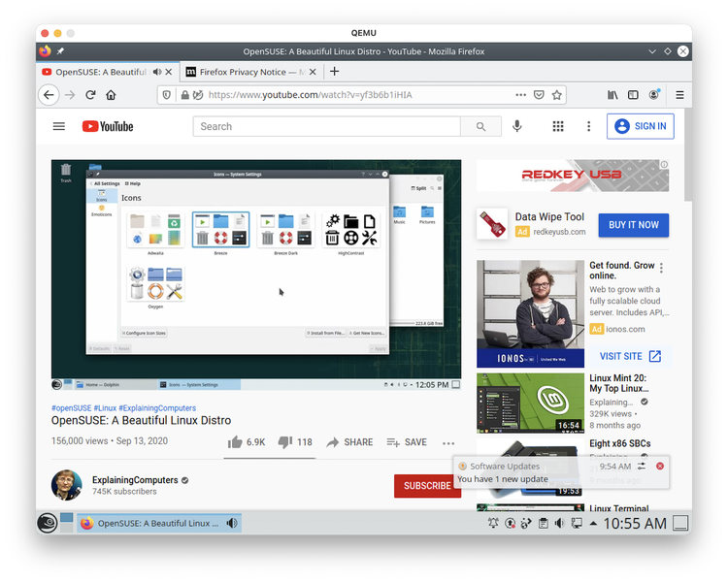The height and width of the screenshot is (582, 728).
Task: Expand hidden system tray icons arrow
Action: tap(593, 524)
